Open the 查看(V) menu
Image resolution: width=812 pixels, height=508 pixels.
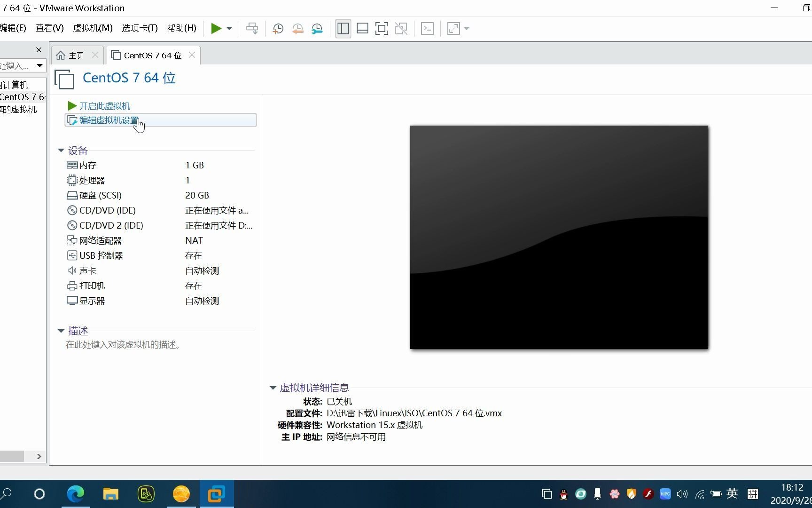pos(49,28)
